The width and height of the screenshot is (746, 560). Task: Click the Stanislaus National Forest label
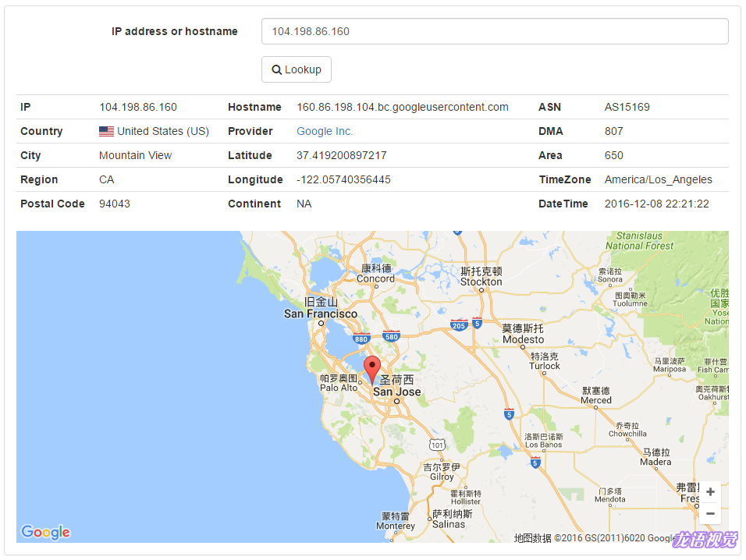click(x=639, y=241)
